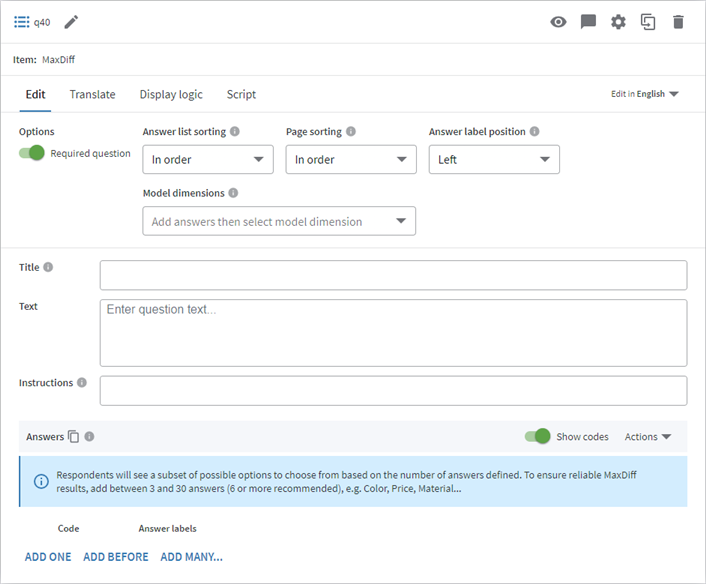Duplicate the question with the copy icon
The width and height of the screenshot is (706, 584).
(648, 22)
